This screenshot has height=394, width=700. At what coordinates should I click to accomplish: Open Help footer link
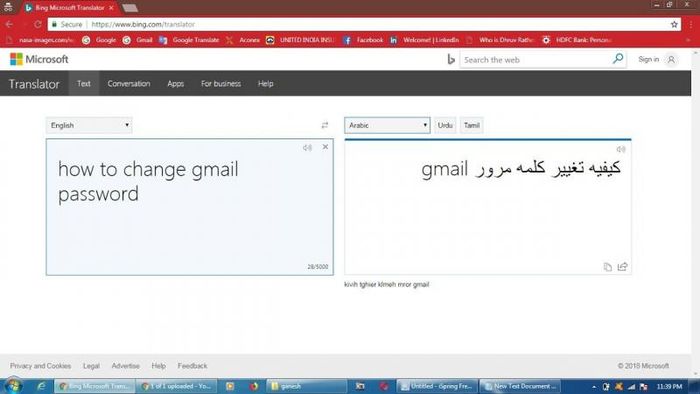coord(158,365)
